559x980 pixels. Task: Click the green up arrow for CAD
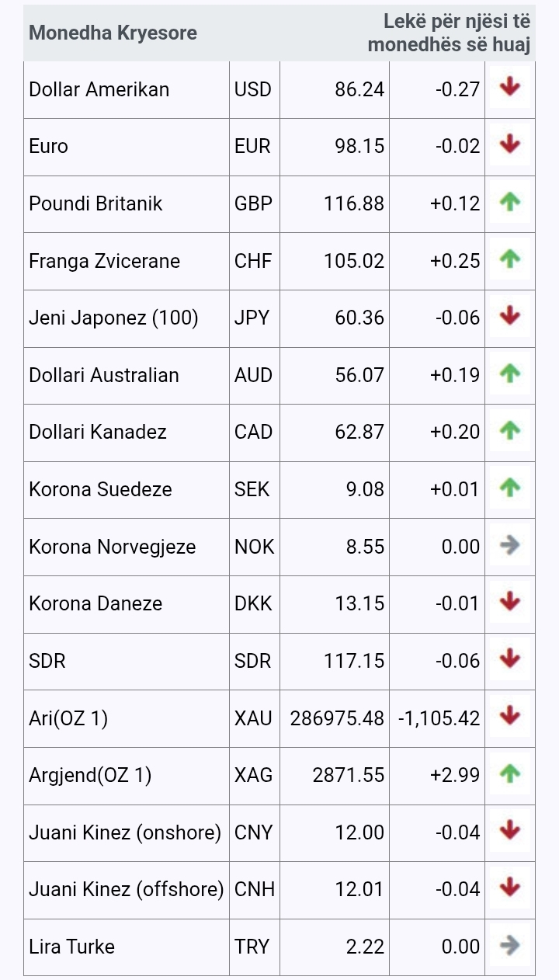[509, 431]
